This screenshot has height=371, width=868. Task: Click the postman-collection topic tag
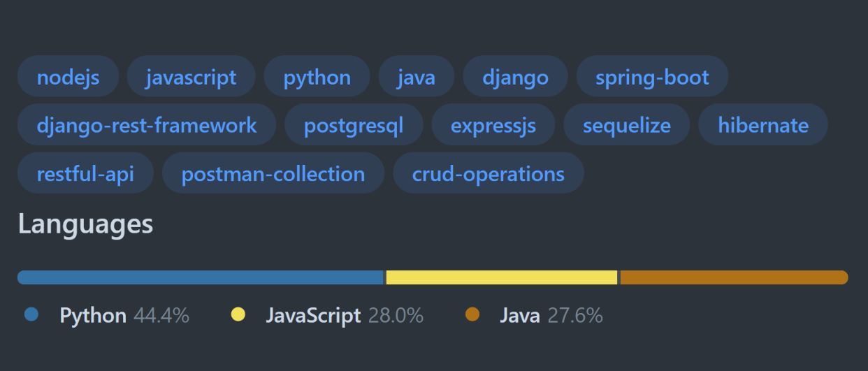point(273,173)
